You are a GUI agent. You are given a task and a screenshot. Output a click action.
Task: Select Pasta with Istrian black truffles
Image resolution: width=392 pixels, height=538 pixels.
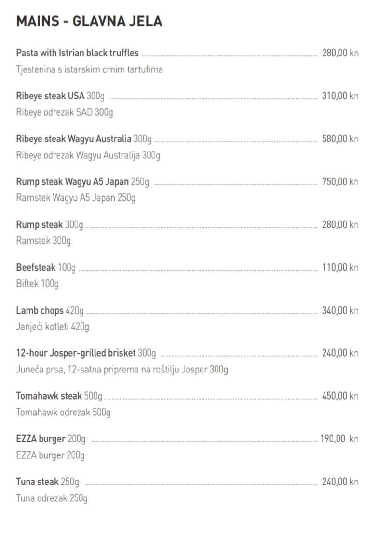click(78, 53)
